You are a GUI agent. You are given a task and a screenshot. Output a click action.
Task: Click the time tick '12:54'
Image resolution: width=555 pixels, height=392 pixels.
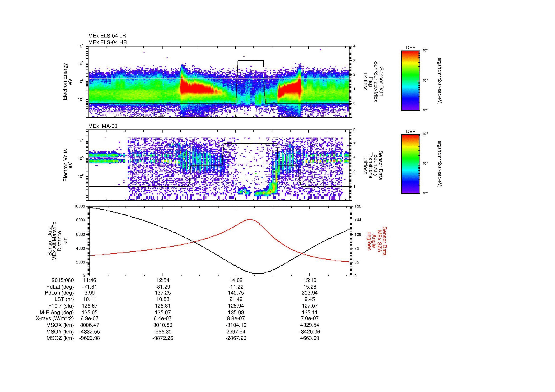(x=163, y=280)
